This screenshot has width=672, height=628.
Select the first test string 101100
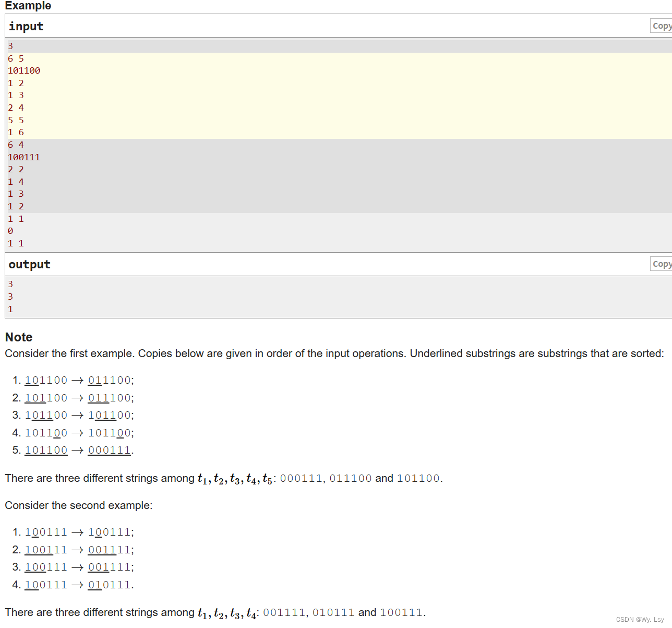24,70
